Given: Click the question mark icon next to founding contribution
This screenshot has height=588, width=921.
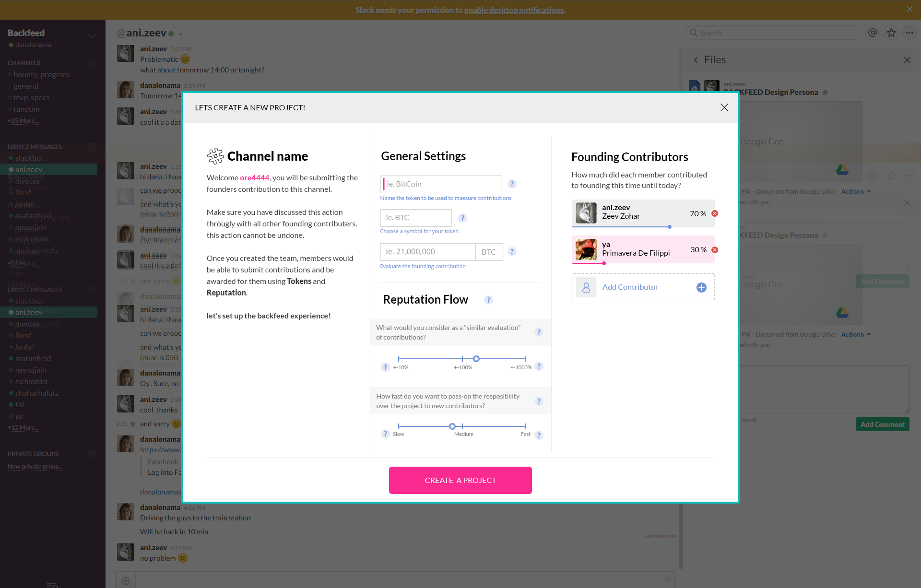Looking at the screenshot, I should [x=512, y=251].
